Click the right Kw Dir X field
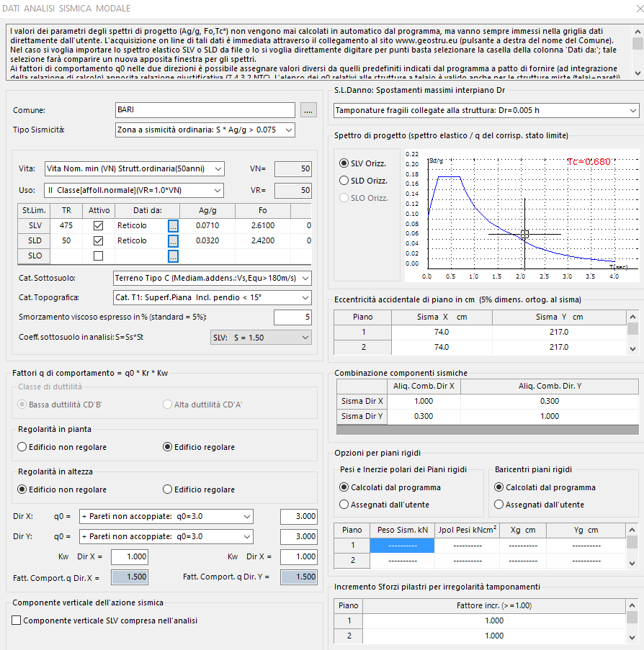Image resolution: width=644 pixels, height=650 pixels. (299, 556)
